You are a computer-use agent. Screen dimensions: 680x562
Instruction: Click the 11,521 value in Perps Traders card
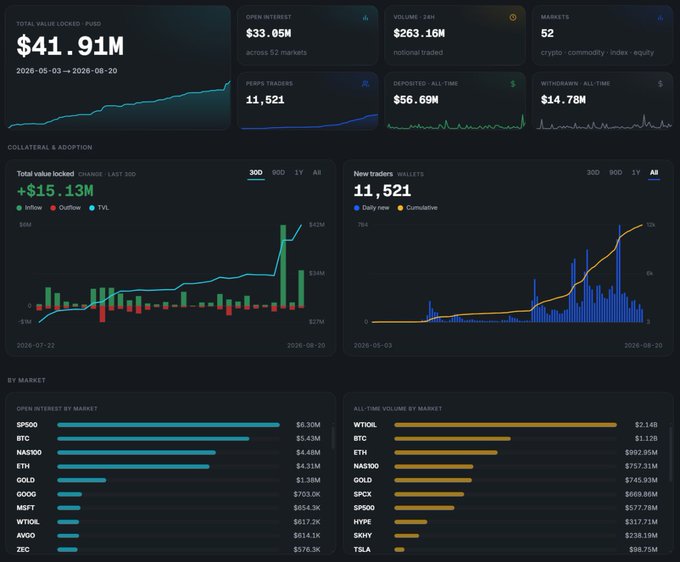coord(265,100)
